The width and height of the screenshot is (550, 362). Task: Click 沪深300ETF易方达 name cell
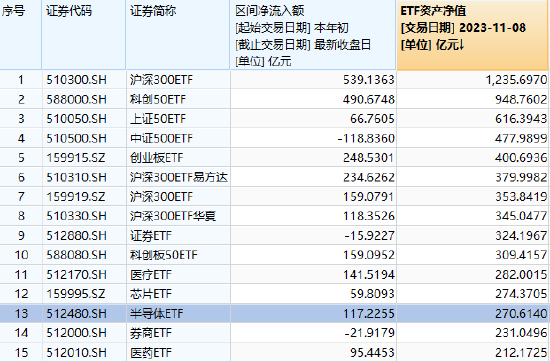click(179, 177)
